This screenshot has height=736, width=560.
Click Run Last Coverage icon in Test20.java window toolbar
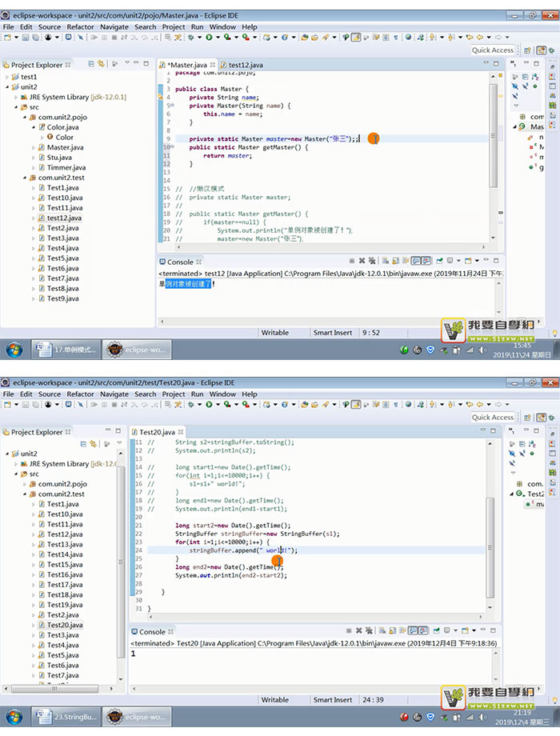(227, 404)
